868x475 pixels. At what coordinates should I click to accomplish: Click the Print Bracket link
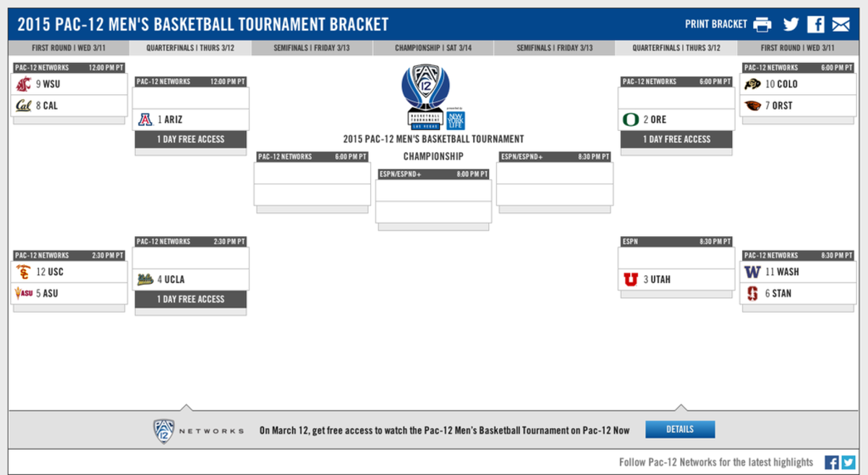[x=716, y=25]
